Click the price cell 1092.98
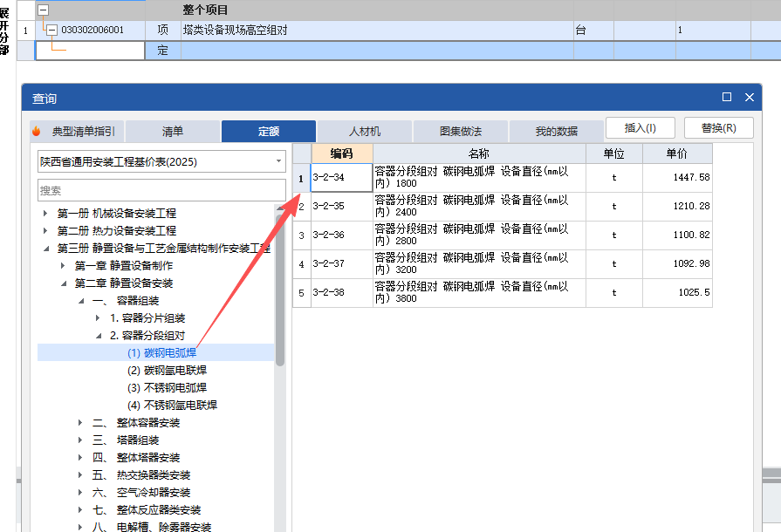The image size is (781, 532). 677,264
